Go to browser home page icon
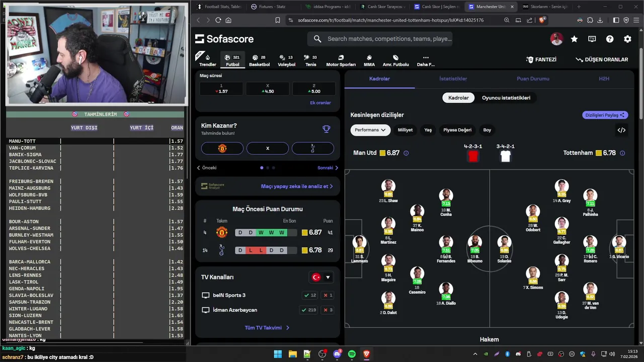644x362 pixels. (228, 20)
